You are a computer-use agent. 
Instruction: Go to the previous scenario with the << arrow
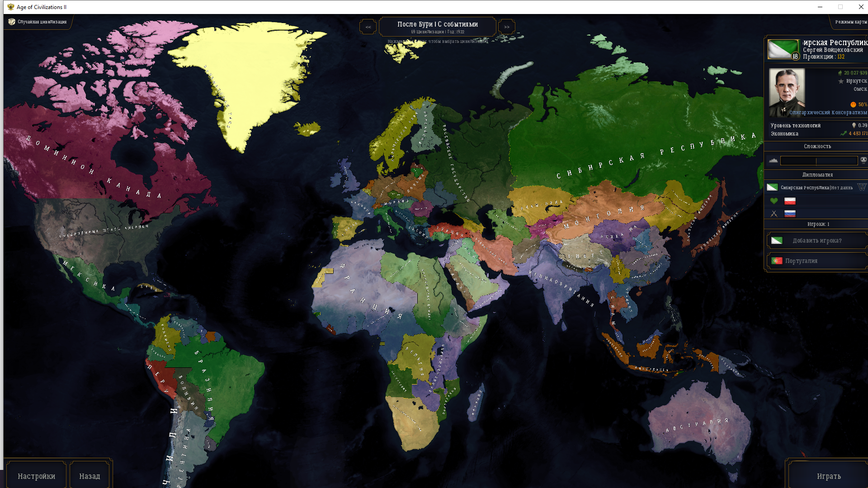[x=368, y=27]
